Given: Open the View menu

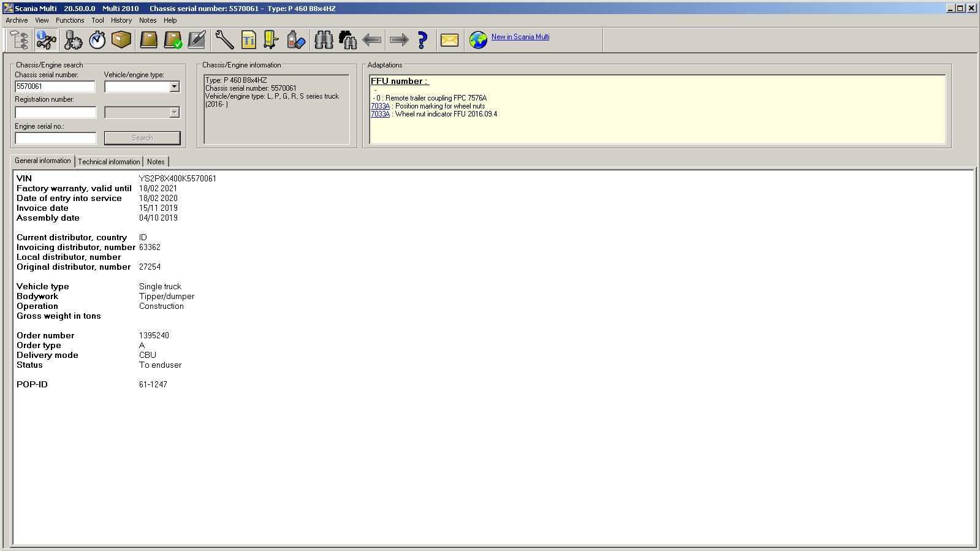Looking at the screenshot, I should coord(42,20).
